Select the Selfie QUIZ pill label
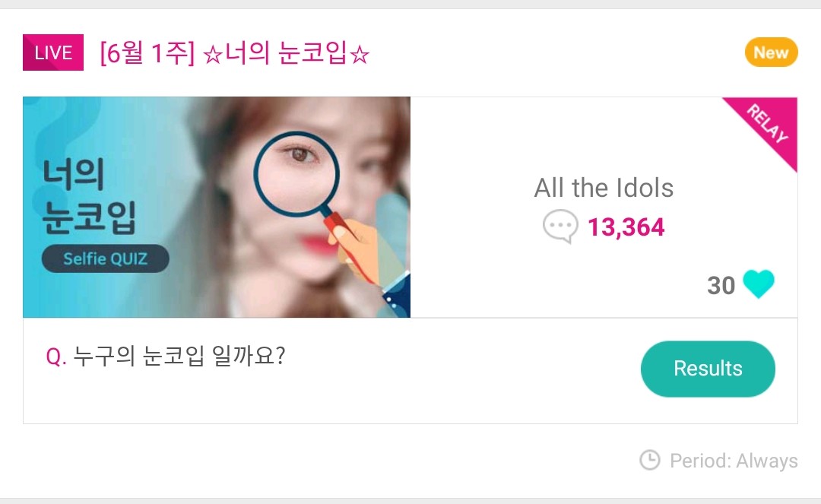Image resolution: width=821 pixels, height=504 pixels. click(x=105, y=259)
